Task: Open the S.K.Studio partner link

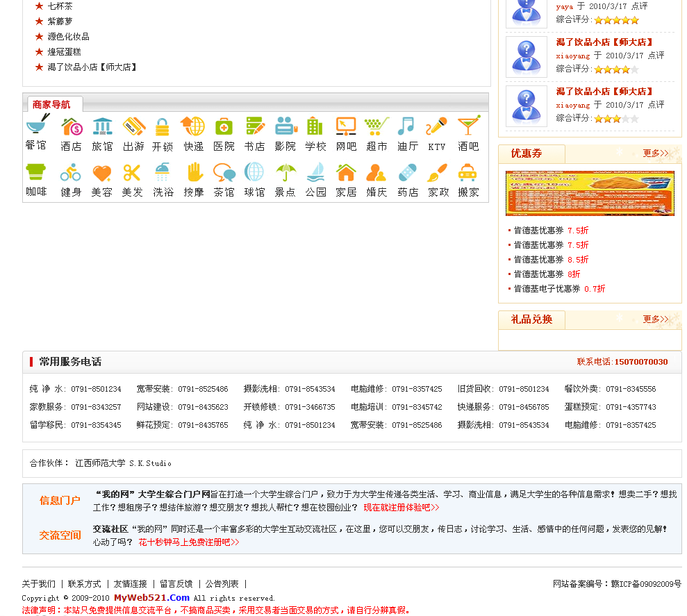Action: pyautogui.click(x=150, y=463)
